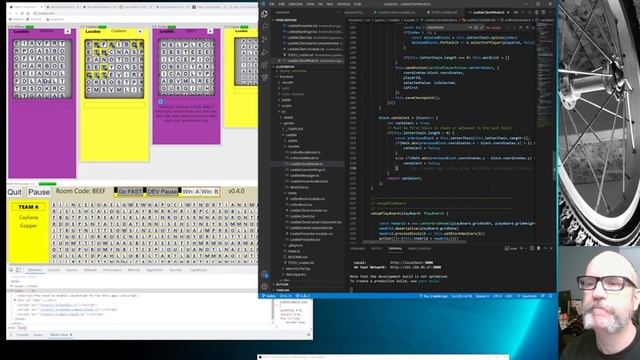The width and height of the screenshot is (640, 360).
Task: Collapse the views folder in Explorer
Action: click(292, 193)
